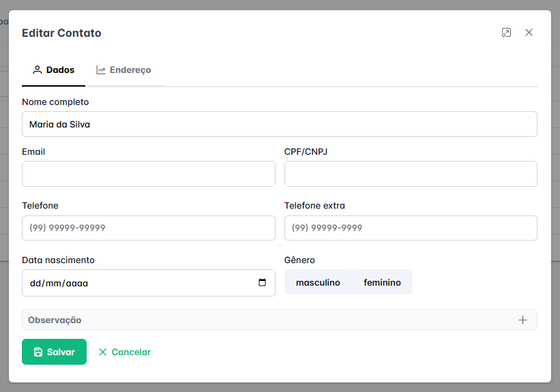Select masculino gender option
The width and height of the screenshot is (560, 392).
pos(318,282)
